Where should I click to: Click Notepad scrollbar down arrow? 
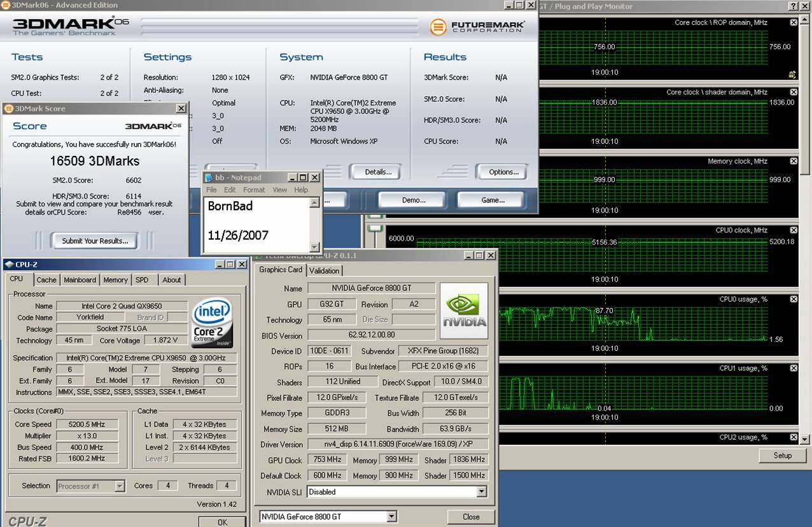[314, 247]
